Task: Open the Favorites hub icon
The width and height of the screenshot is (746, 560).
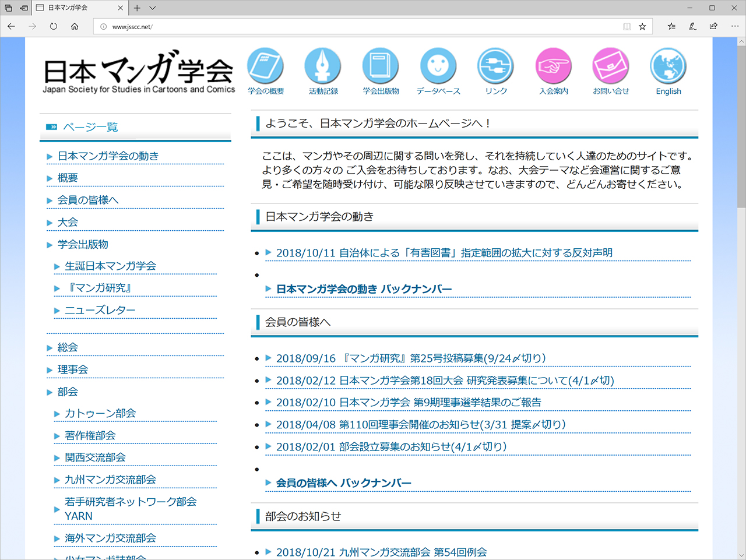Action: pos(671,26)
